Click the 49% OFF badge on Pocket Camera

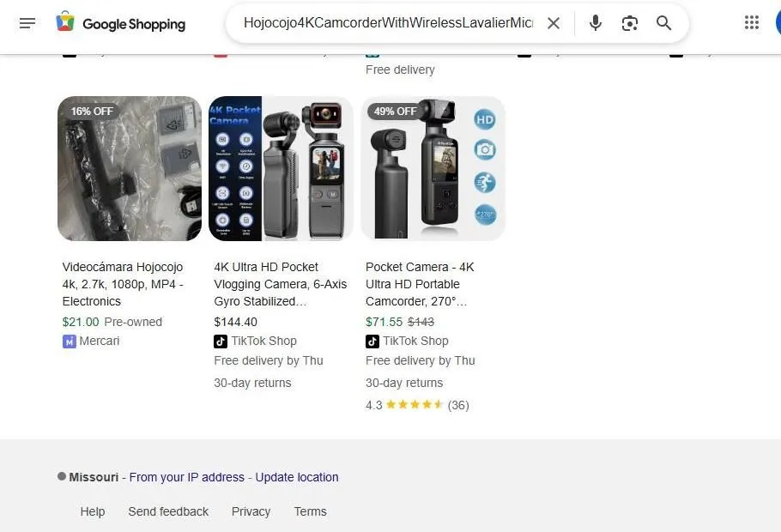(x=395, y=111)
